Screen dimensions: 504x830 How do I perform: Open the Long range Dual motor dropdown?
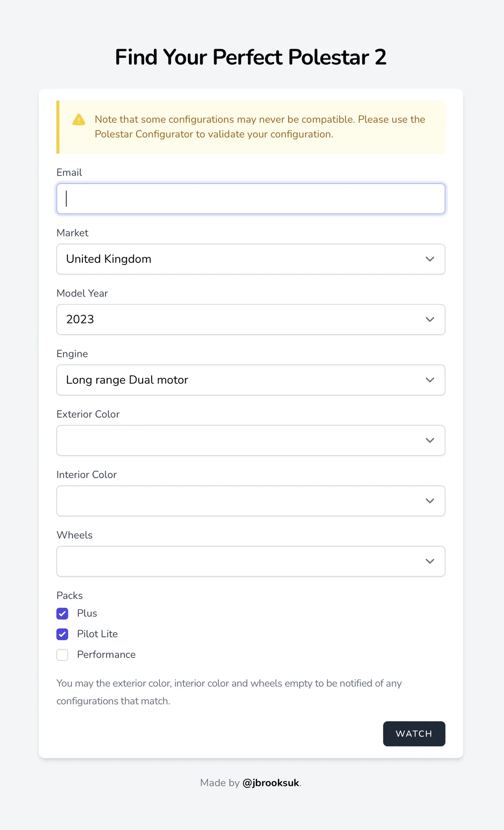pos(251,380)
